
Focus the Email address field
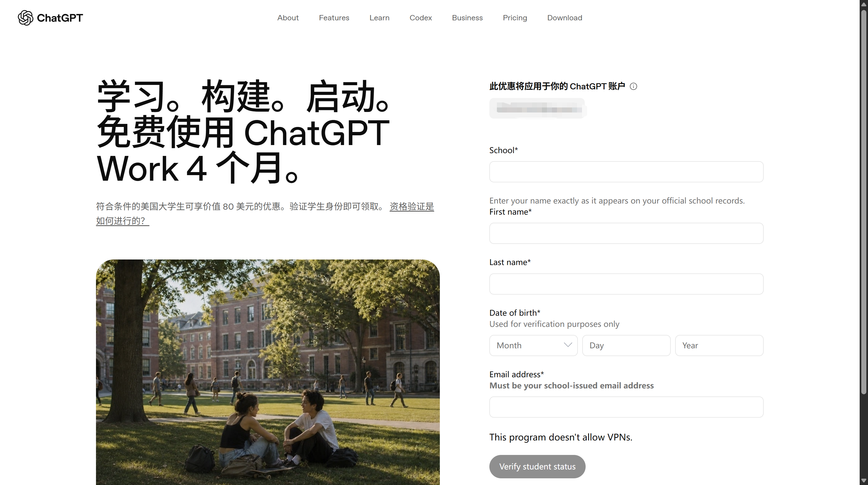coord(626,407)
